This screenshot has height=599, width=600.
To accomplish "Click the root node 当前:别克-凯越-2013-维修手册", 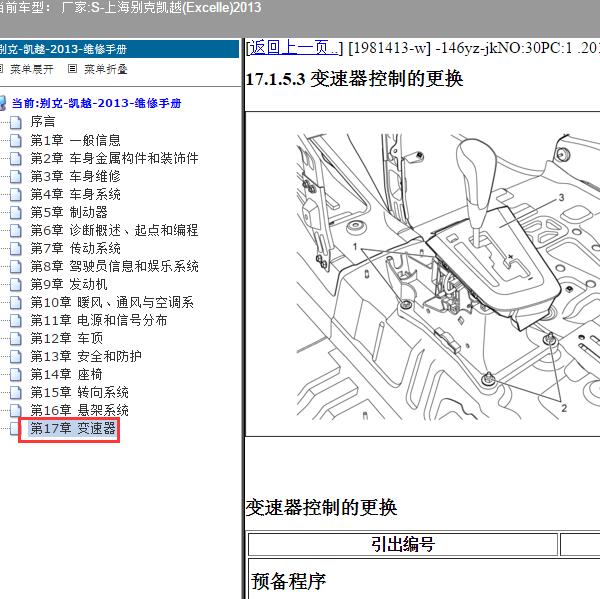I will pos(96,103).
